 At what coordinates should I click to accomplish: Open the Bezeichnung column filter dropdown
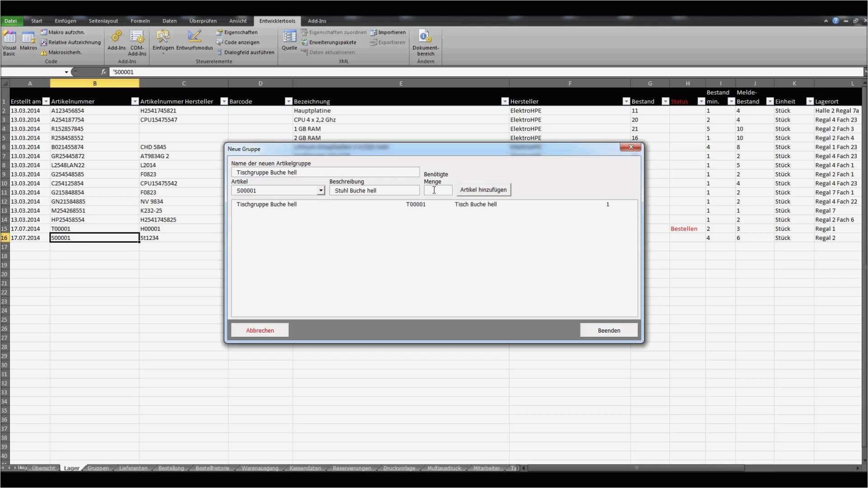(505, 102)
